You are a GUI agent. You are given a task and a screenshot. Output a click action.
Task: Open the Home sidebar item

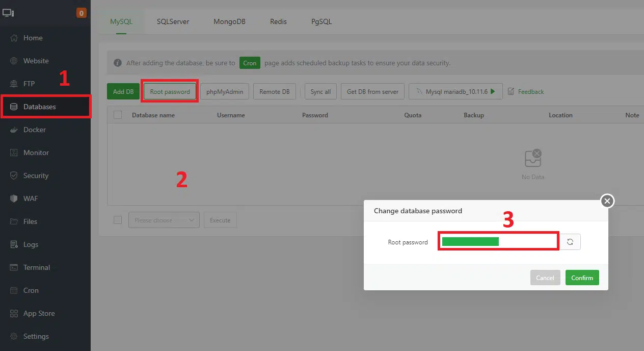coord(45,38)
